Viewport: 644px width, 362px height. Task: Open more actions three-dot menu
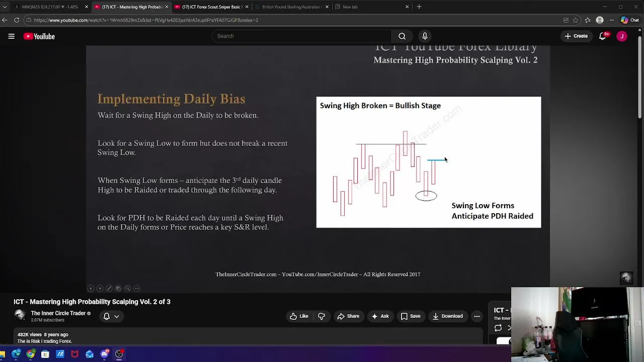[477, 316]
